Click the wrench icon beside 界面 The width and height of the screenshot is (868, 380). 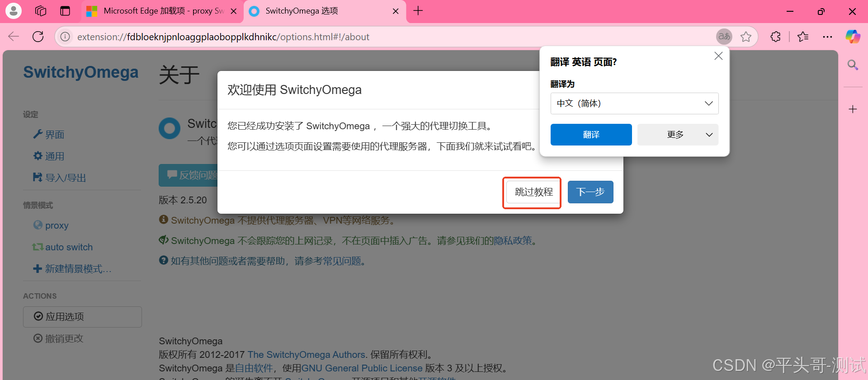[38, 134]
